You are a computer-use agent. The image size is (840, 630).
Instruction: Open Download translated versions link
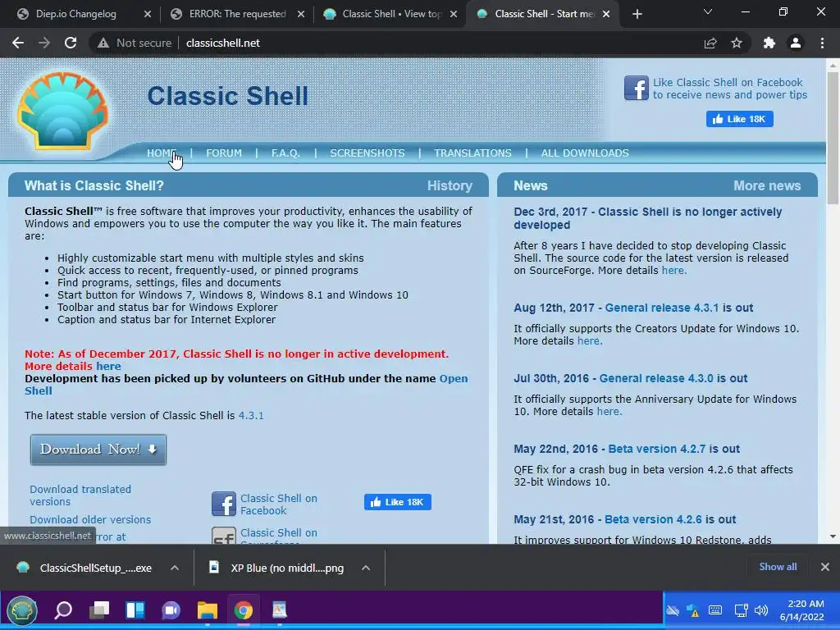[80, 495]
